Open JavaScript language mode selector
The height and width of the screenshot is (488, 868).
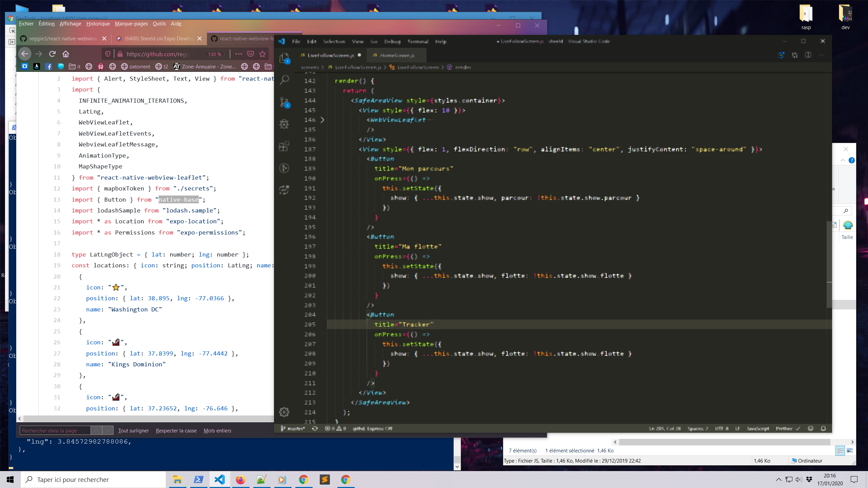click(758, 428)
